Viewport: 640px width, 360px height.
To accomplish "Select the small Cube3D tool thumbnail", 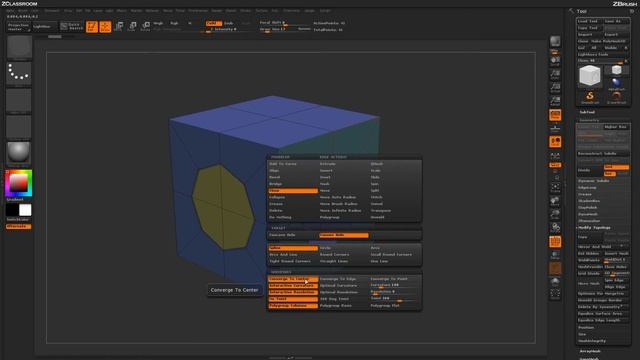I will (616, 70).
